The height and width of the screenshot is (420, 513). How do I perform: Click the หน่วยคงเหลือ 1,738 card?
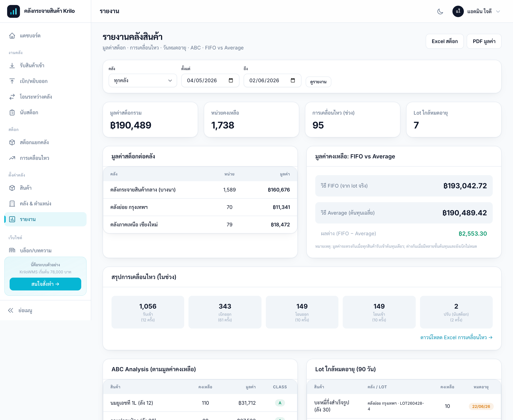click(x=252, y=120)
